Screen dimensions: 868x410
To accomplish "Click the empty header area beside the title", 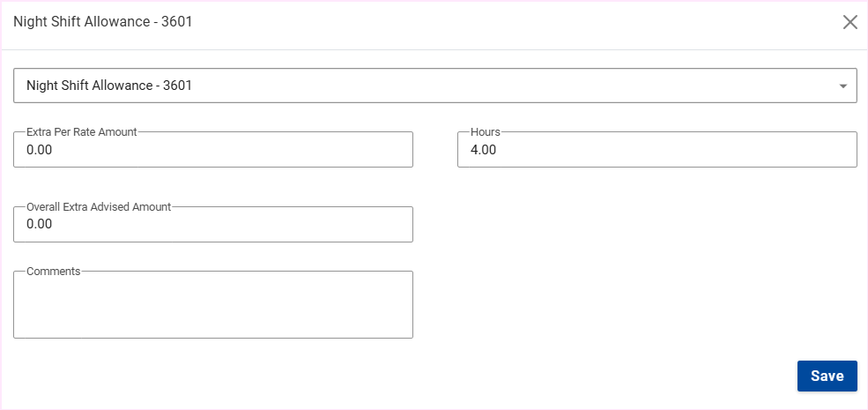I will tap(511, 22).
